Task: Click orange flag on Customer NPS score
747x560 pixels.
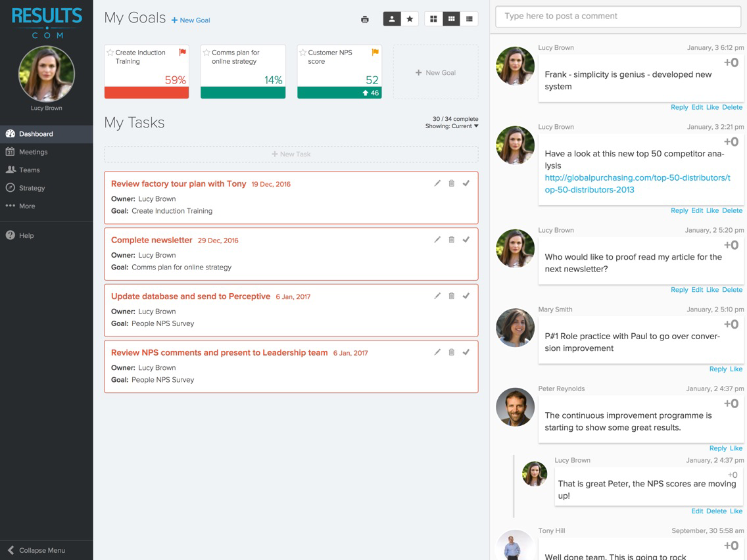Action: click(375, 52)
